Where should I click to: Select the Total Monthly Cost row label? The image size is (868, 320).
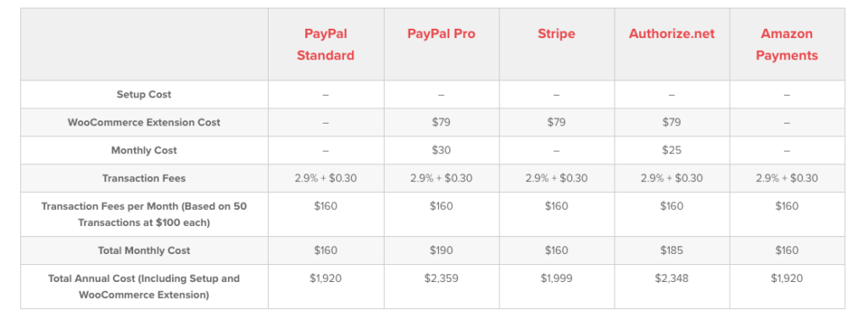[144, 251]
